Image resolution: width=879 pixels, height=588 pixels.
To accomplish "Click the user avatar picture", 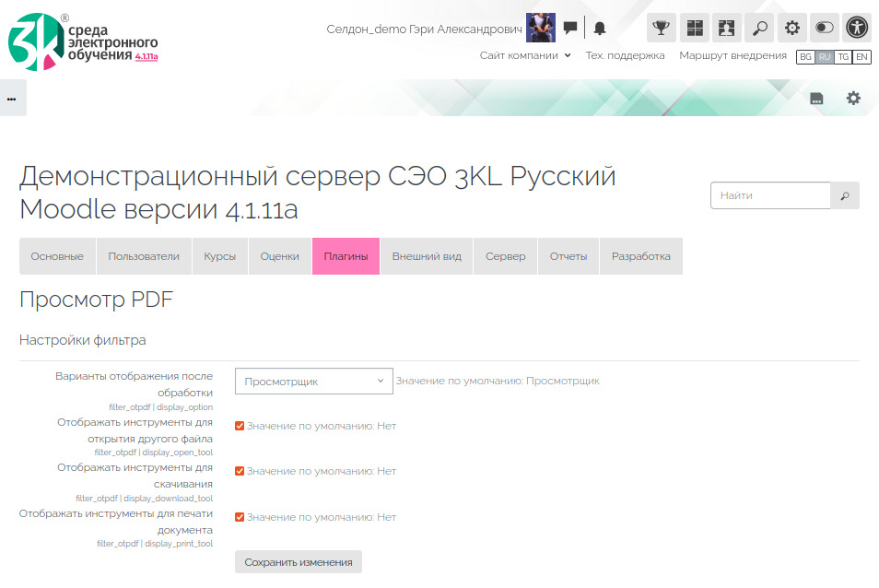I will pyautogui.click(x=541, y=28).
